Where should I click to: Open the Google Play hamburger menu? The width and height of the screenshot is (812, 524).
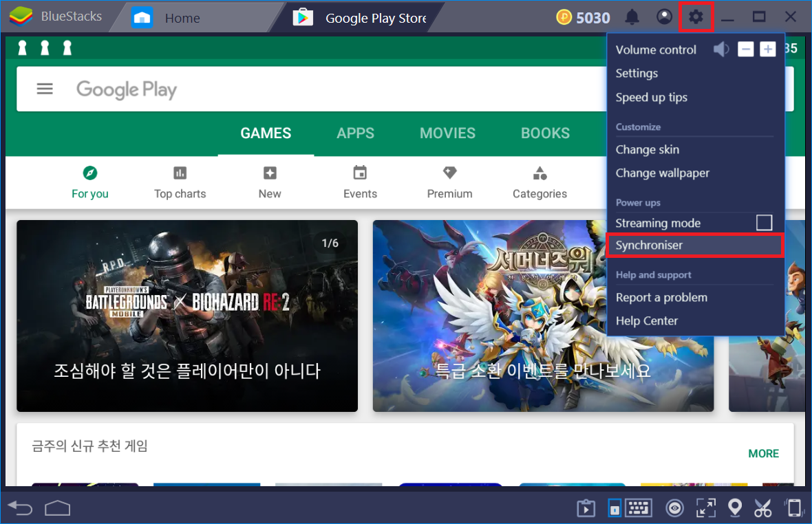pyautogui.click(x=45, y=89)
